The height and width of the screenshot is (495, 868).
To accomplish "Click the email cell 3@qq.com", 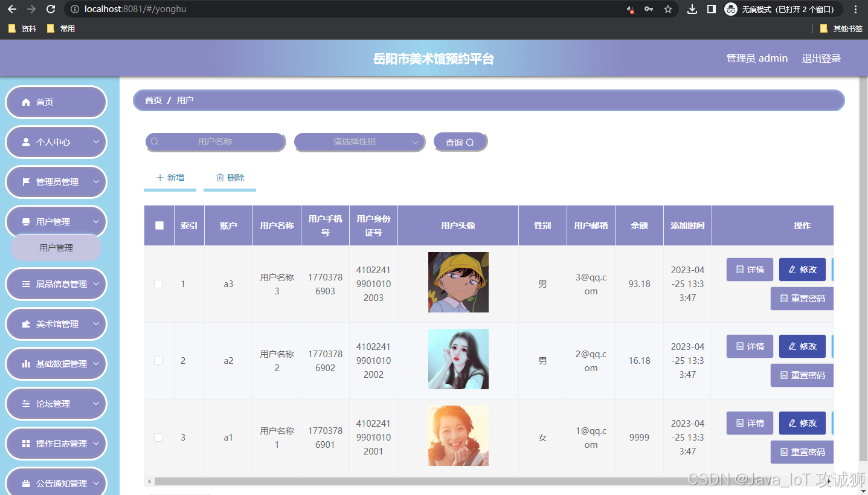I will tap(591, 284).
